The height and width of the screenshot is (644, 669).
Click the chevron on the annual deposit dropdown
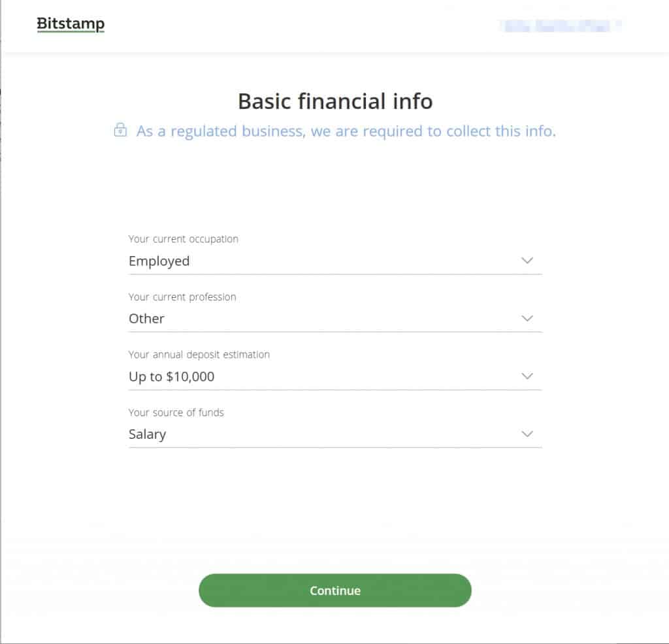point(527,376)
